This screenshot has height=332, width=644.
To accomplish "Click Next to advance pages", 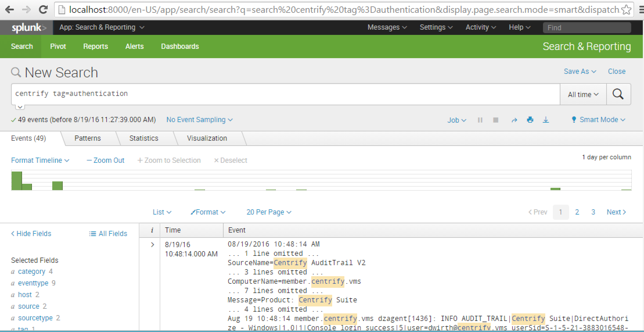I will pyautogui.click(x=616, y=212).
